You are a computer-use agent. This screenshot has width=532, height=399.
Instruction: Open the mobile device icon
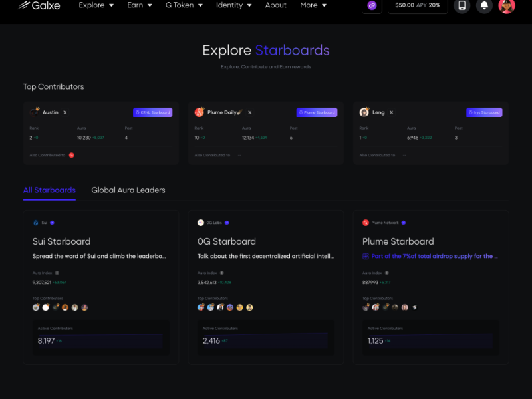462,5
